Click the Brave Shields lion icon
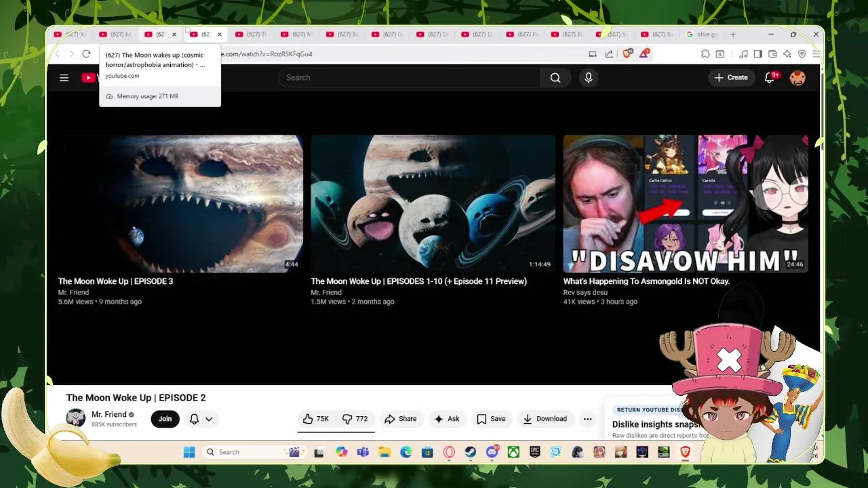The height and width of the screenshot is (488, 868). point(627,54)
